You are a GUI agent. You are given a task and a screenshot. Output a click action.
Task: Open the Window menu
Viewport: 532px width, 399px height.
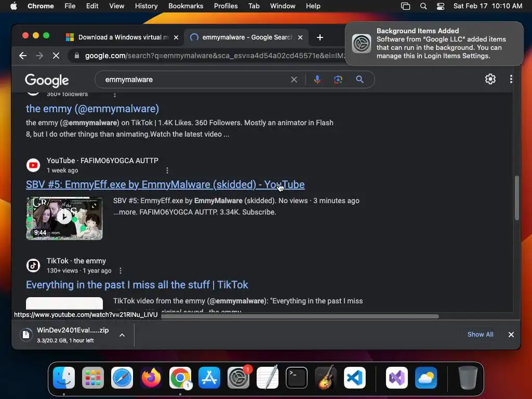click(x=283, y=6)
